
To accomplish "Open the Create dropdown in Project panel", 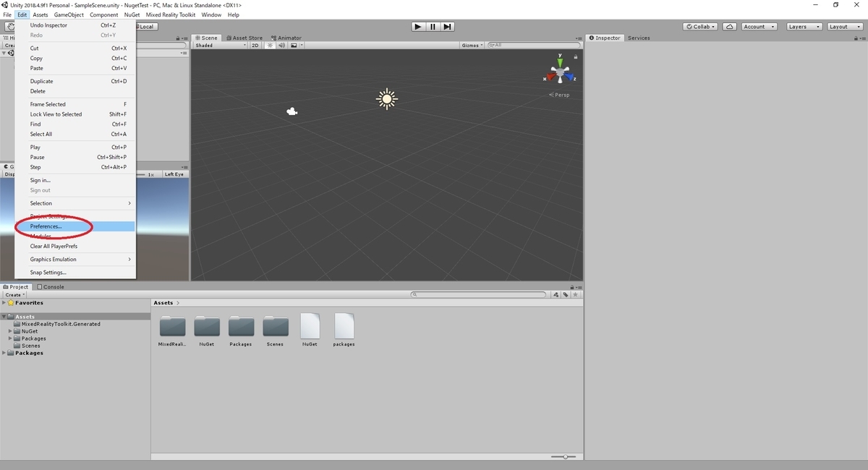I will tap(15, 295).
